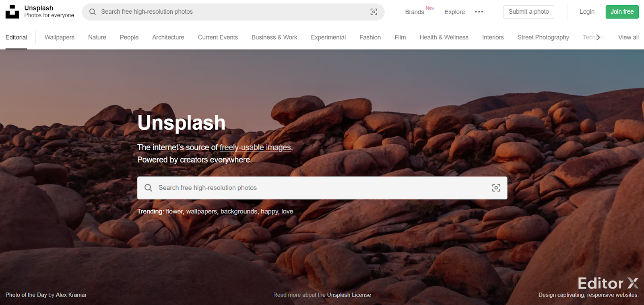Switch to the Nature topic

pos(97,37)
